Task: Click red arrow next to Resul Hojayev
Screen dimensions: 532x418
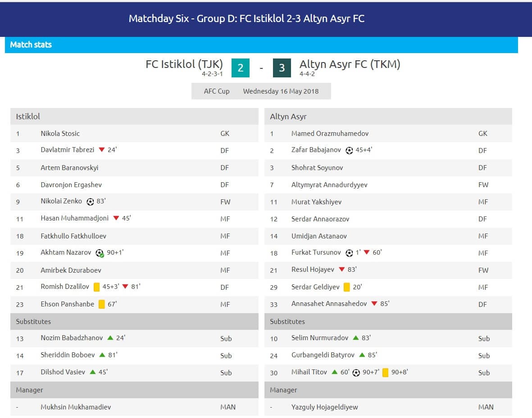Action: 341,270
